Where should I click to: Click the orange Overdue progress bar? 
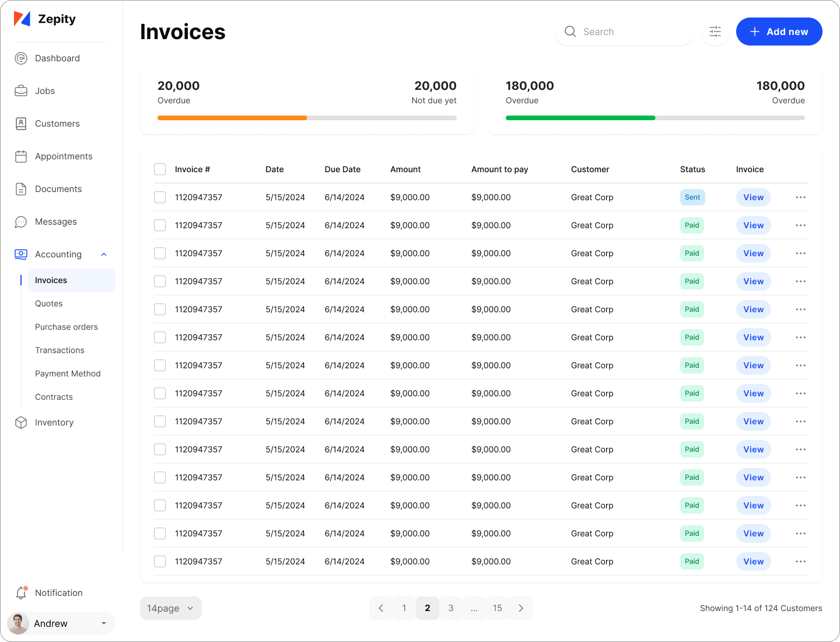click(x=232, y=118)
